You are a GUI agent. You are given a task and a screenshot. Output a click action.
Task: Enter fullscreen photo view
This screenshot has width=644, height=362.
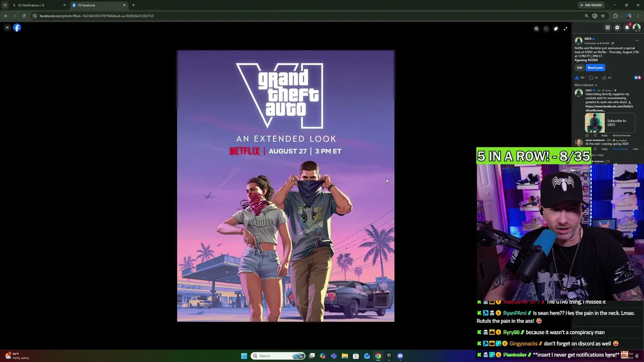coord(565,29)
